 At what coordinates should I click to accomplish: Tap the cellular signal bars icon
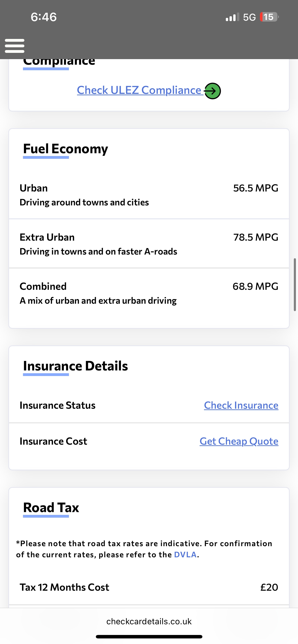(x=232, y=17)
